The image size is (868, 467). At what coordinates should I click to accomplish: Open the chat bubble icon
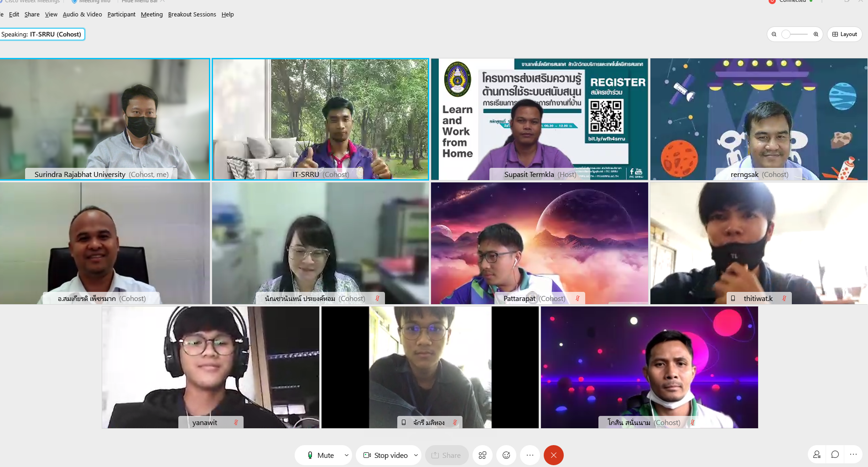(835, 454)
